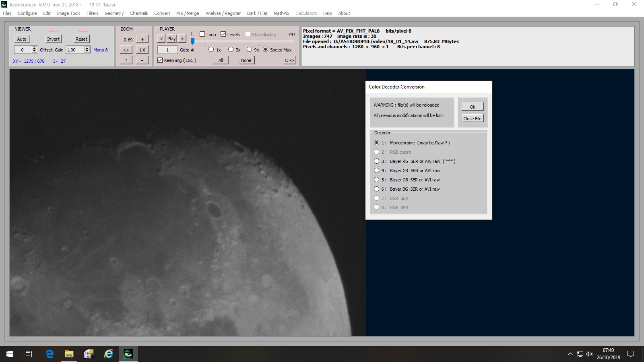Image resolution: width=644 pixels, height=362 pixels.
Task: Click the zoom out minus button
Action: point(142,60)
